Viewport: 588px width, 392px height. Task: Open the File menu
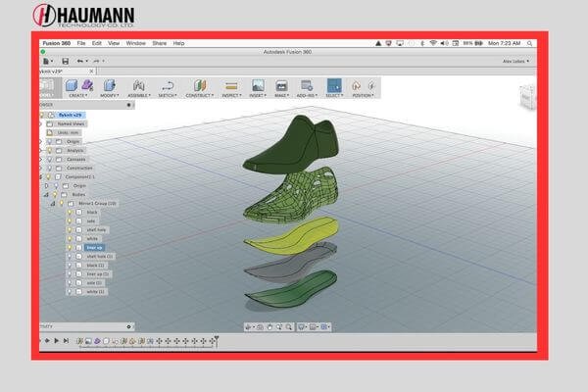point(80,43)
